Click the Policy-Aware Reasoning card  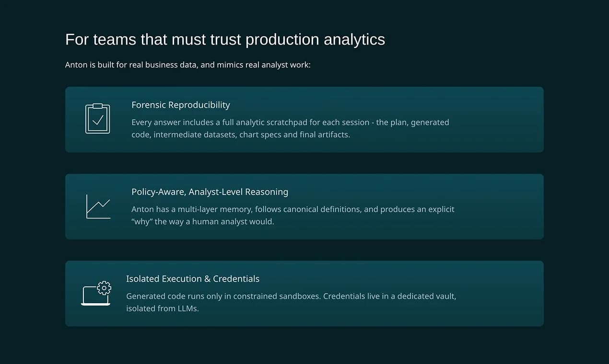[x=304, y=206]
